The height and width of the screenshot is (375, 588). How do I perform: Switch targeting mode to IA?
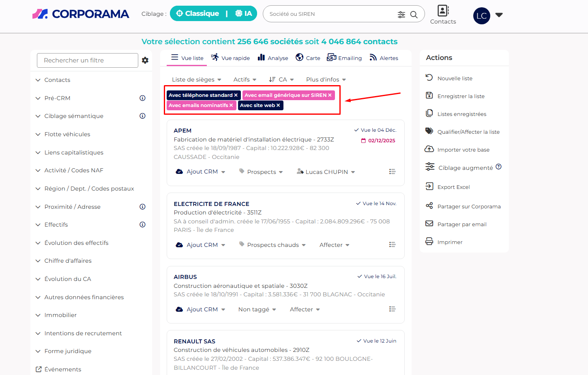click(x=244, y=13)
